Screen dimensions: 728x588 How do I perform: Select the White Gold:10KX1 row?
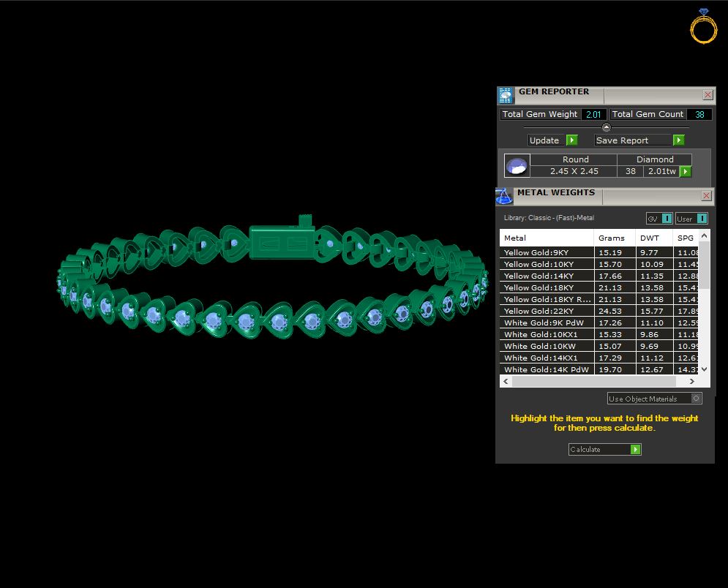pos(599,335)
